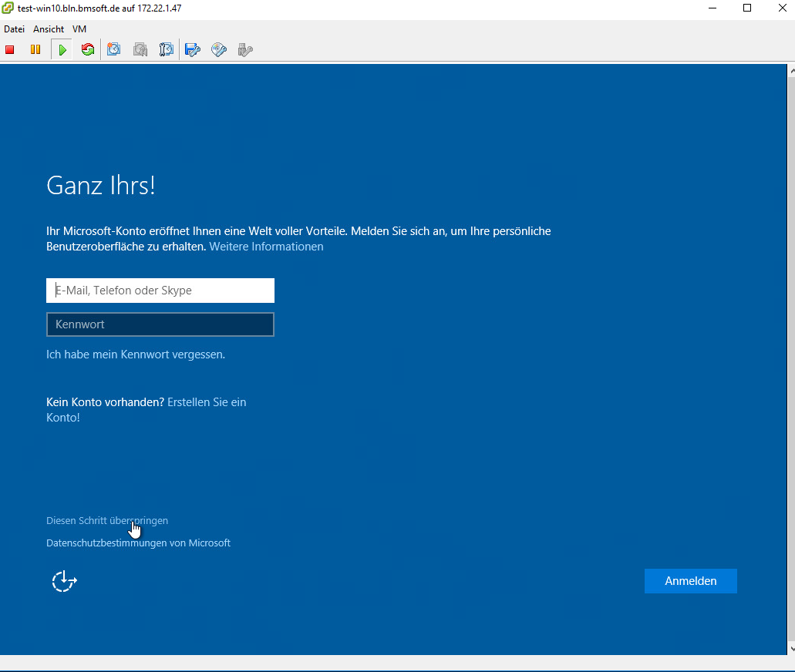The image size is (795, 672).
Task: Click the red-green Reset VM icon
Action: tap(88, 49)
